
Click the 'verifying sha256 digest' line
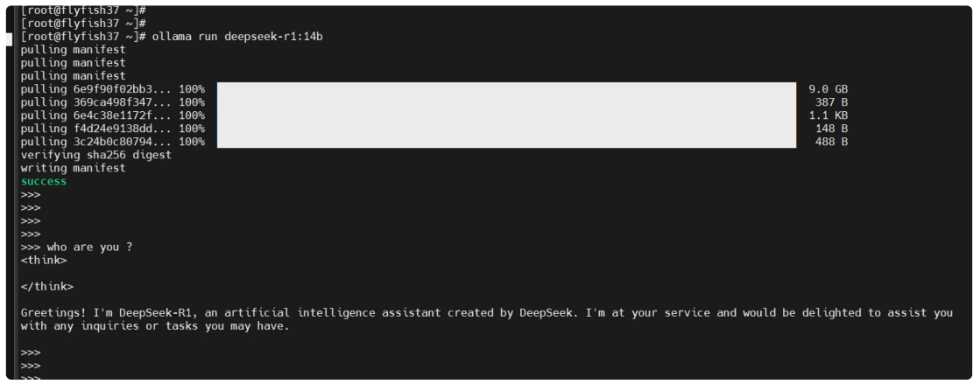pos(96,155)
